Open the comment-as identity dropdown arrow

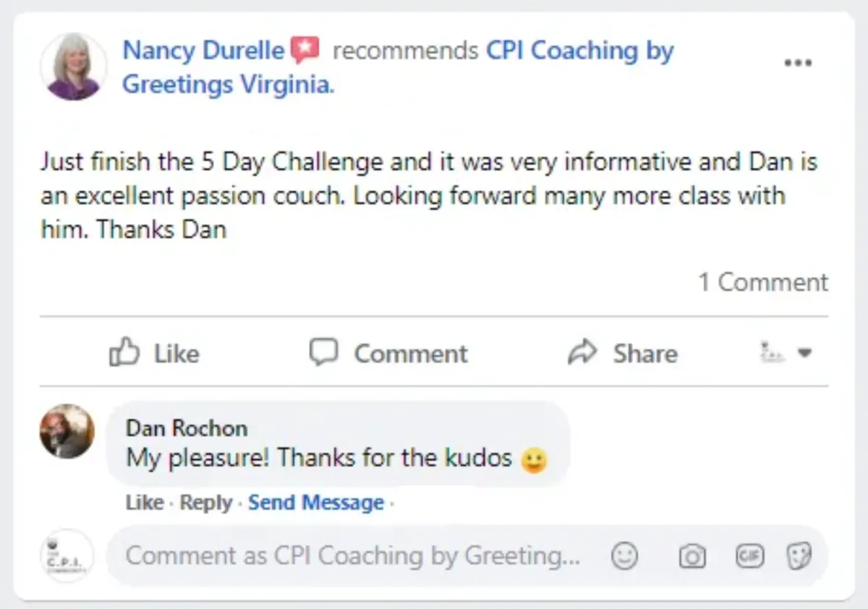click(x=804, y=353)
